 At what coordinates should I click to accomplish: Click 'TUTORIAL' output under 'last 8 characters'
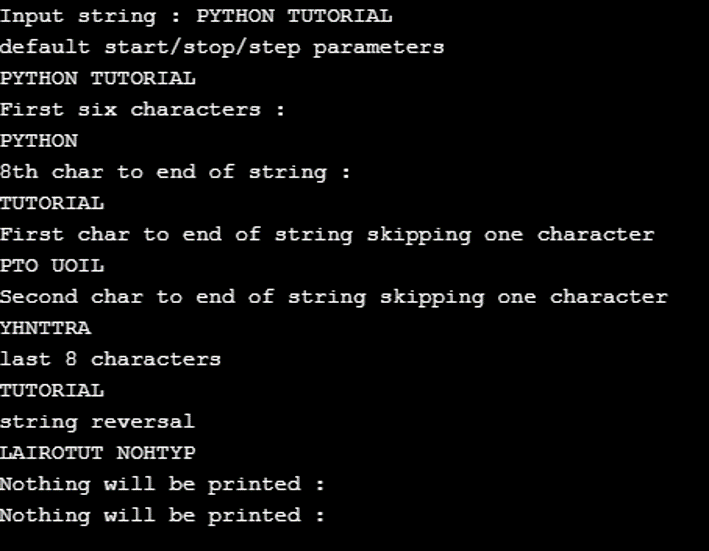52,390
